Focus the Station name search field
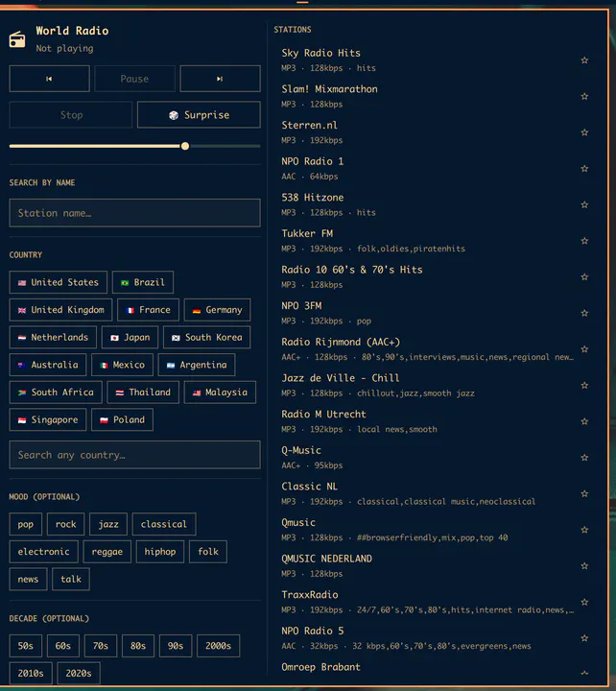The image size is (616, 691). pos(135,213)
